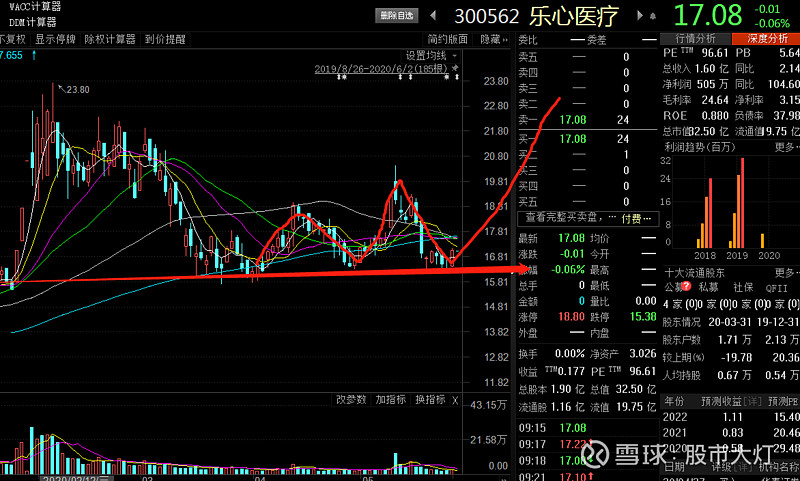The image size is (800, 481).
Task: Toggle 显示停牌 option
Action: tap(55, 39)
